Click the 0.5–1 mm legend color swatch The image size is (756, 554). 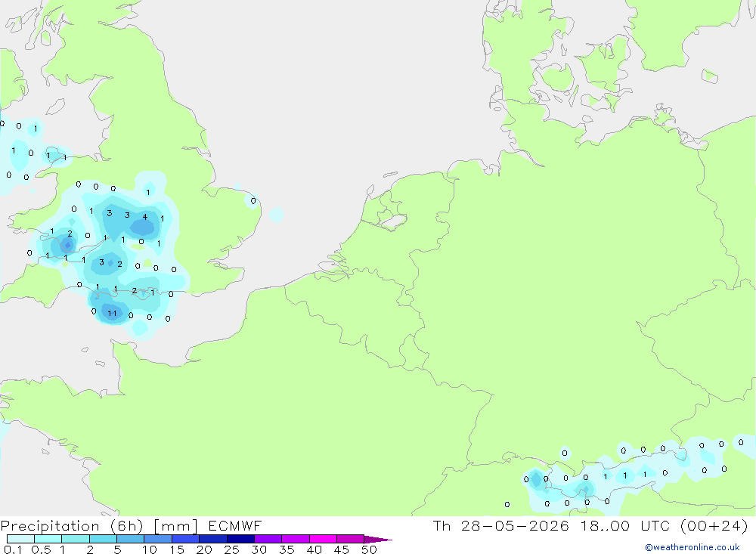(48, 539)
